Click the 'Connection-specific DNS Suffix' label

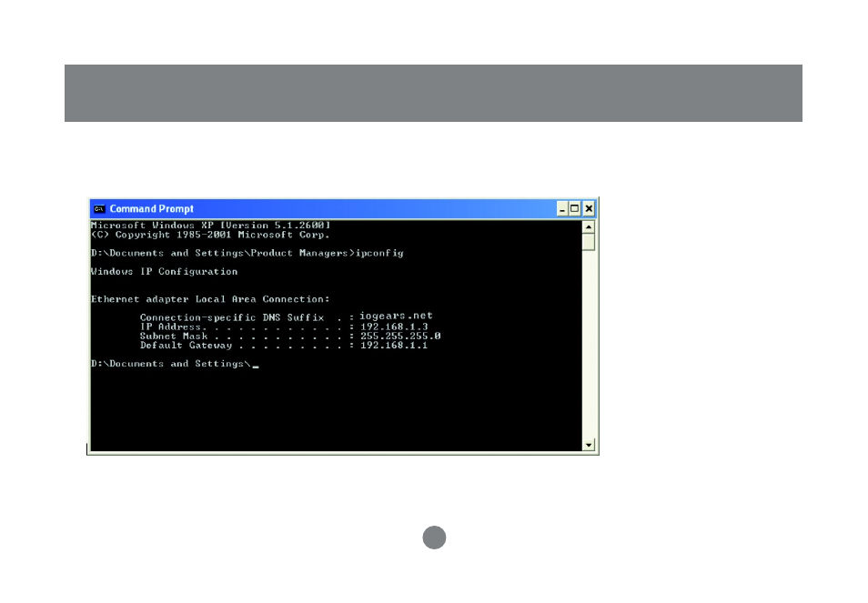(232, 317)
